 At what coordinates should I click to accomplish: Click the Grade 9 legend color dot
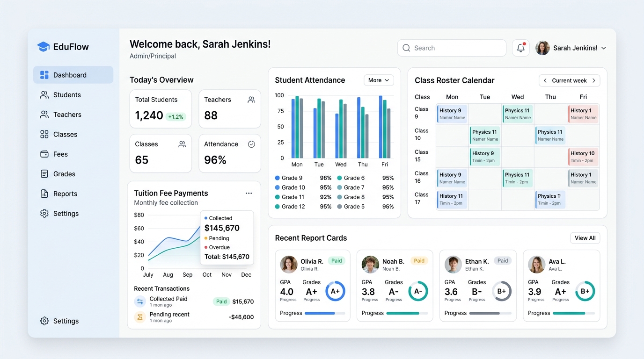278,178
